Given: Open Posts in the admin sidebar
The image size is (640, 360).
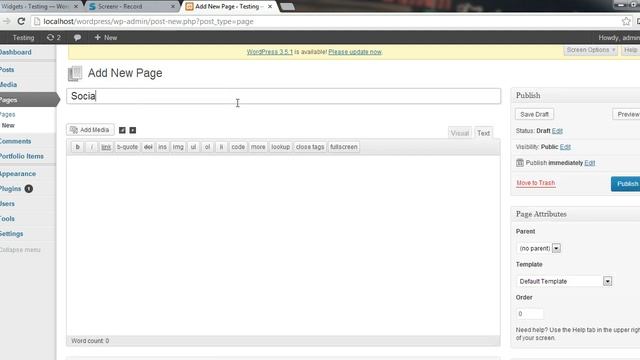Looking at the screenshot, I should click(x=7, y=70).
